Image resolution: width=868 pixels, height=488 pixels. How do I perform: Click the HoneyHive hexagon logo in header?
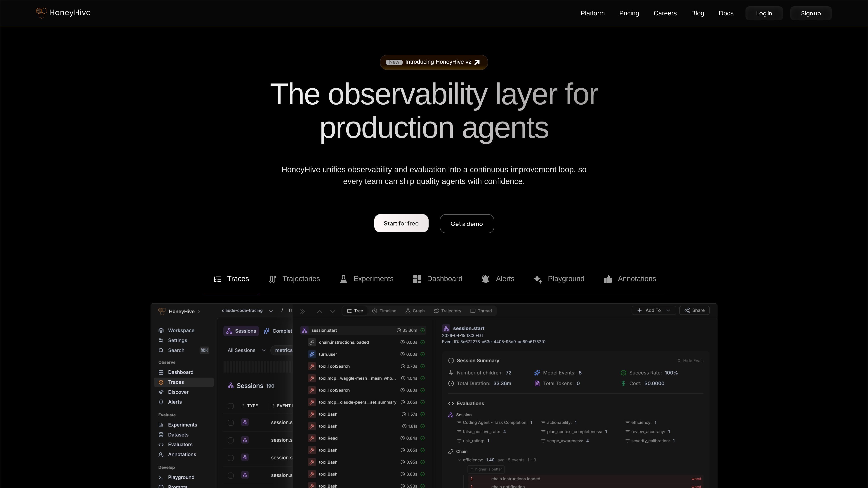(41, 13)
